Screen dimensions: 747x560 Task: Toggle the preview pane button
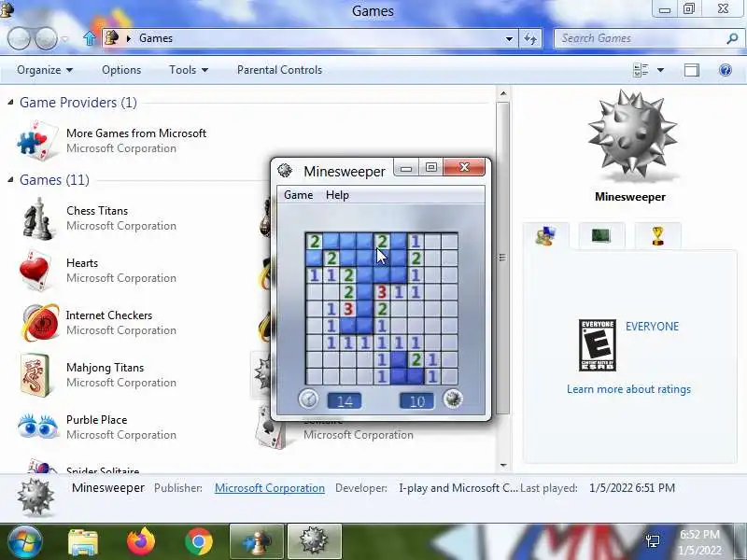coord(692,71)
